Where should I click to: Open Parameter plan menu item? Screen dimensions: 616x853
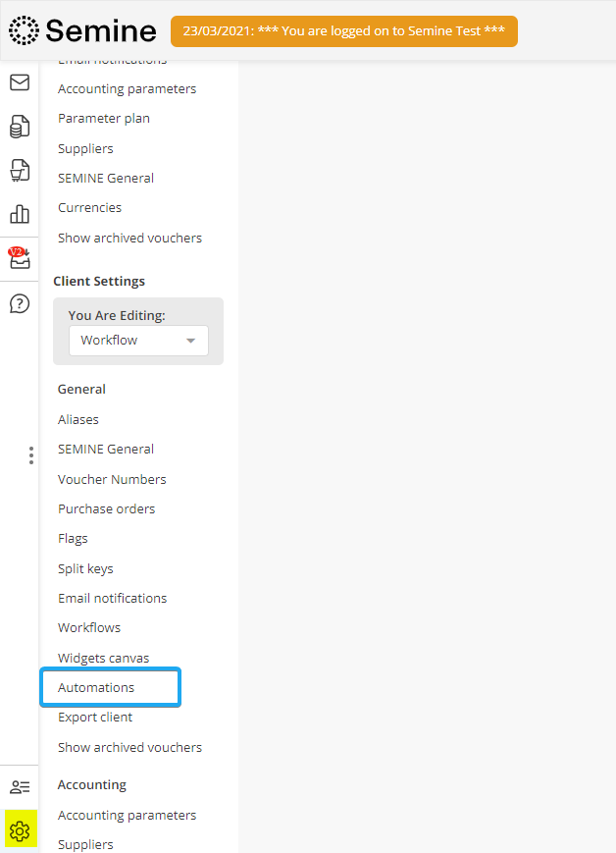pos(103,119)
